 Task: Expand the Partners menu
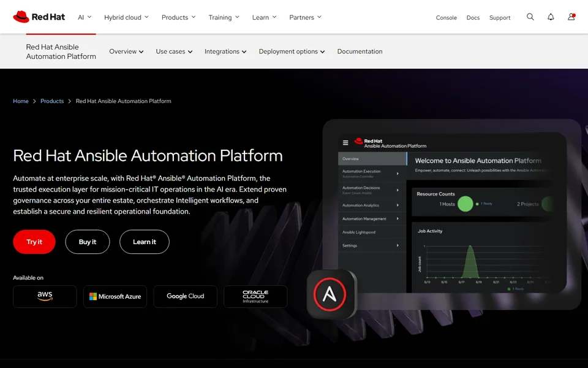(305, 17)
